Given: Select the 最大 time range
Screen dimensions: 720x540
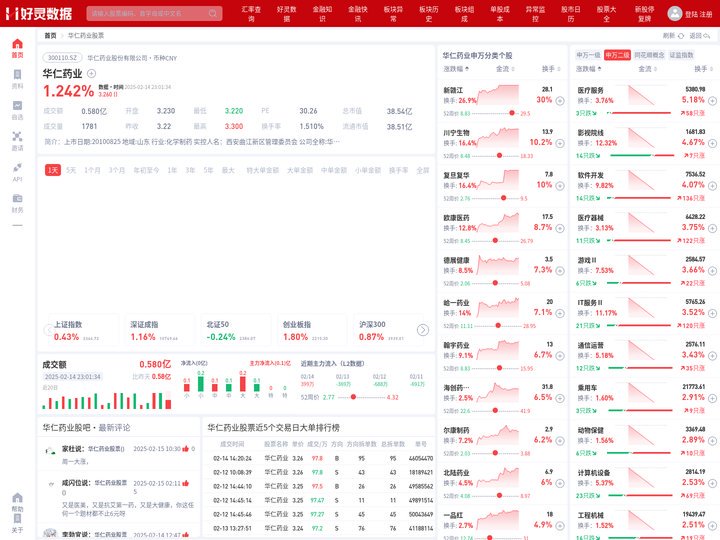Looking at the screenshot, I should pos(228,170).
